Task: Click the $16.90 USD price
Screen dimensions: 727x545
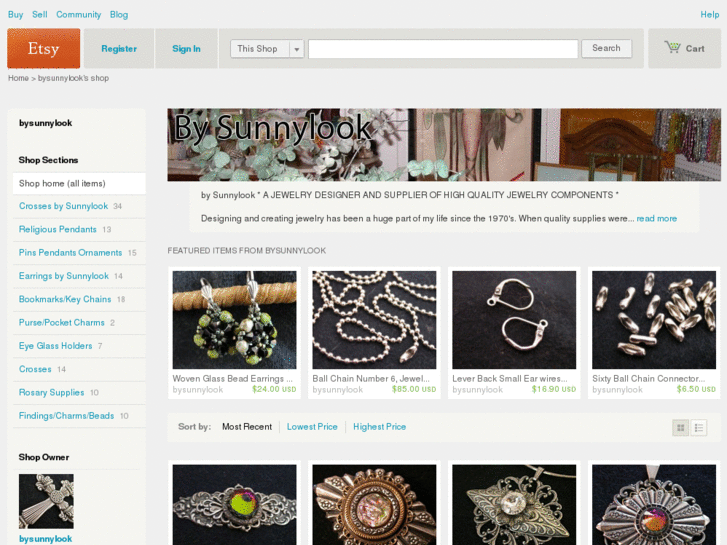Action: [x=554, y=389]
